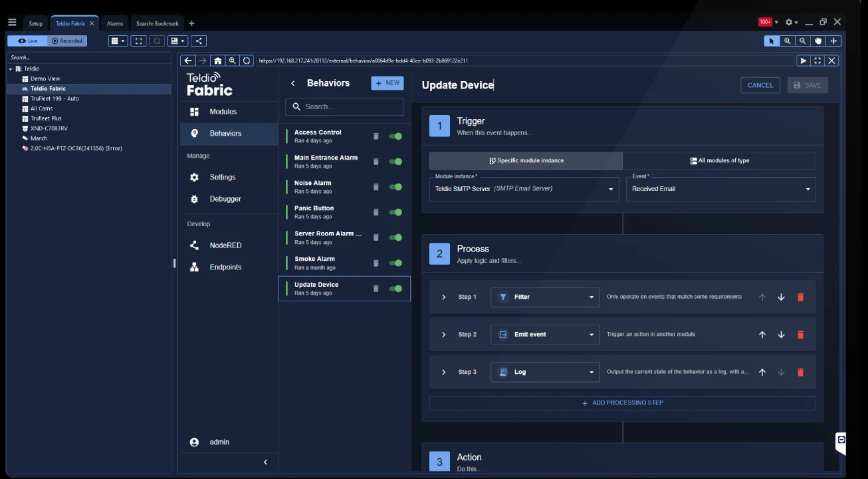
Task: Open the Step 3 Log dropdown
Action: point(545,373)
